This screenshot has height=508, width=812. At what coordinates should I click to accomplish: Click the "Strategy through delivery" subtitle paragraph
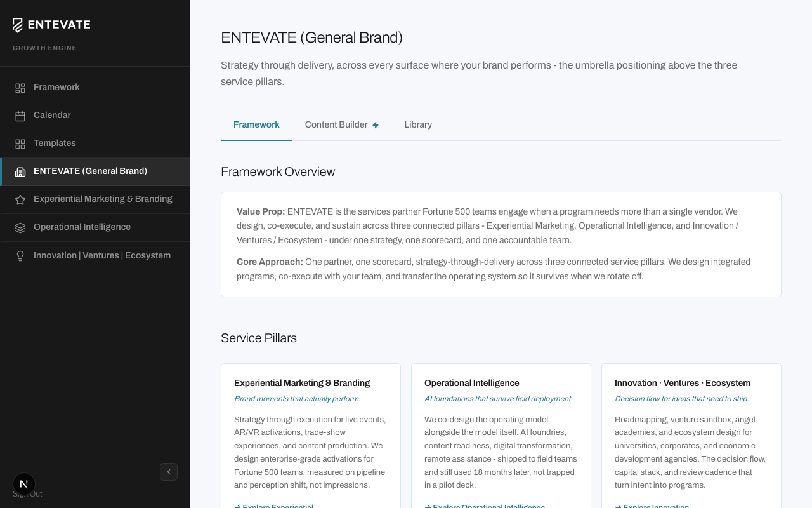coord(479,74)
